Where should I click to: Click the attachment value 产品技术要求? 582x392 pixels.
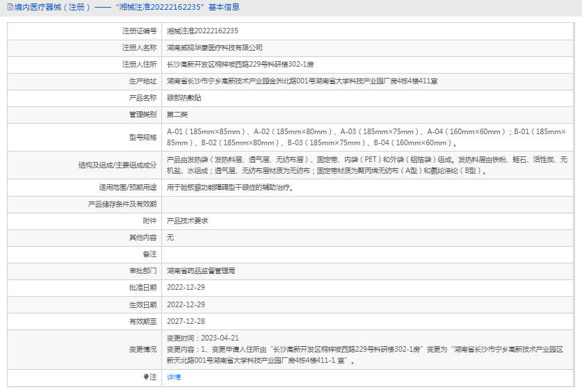pos(187,220)
